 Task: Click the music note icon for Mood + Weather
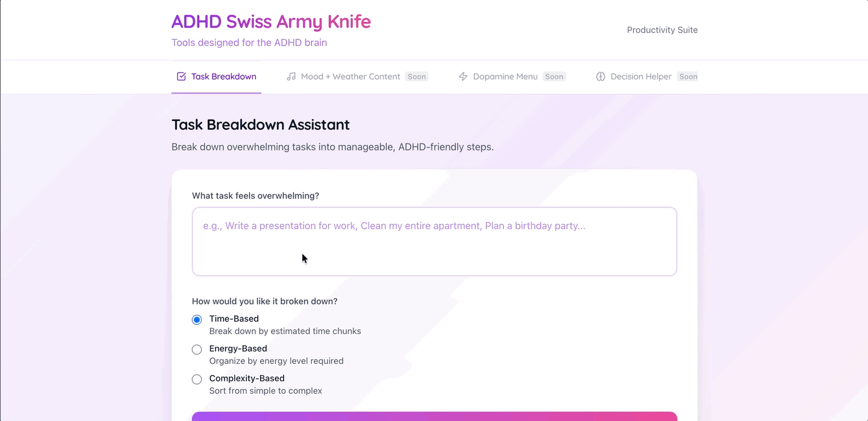tap(291, 76)
